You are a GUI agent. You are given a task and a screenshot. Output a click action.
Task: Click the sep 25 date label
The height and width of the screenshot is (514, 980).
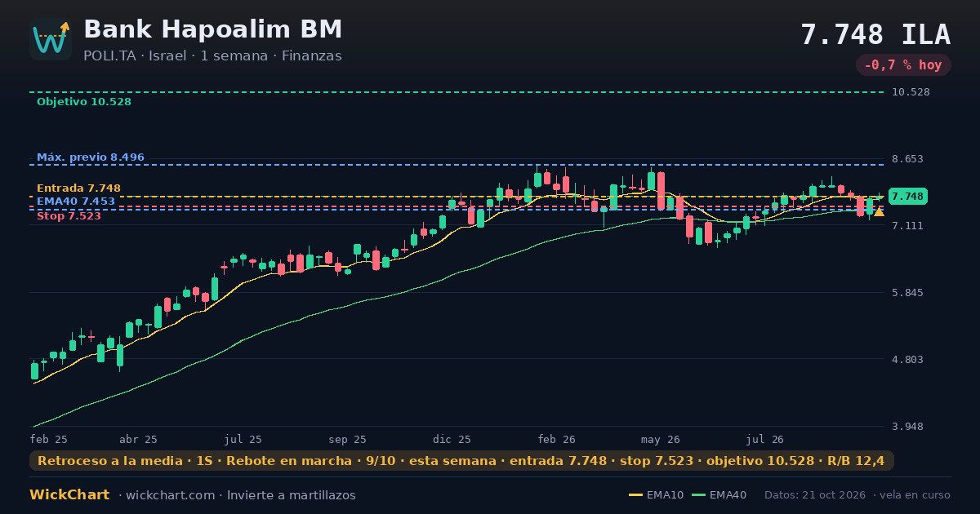pos(347,439)
